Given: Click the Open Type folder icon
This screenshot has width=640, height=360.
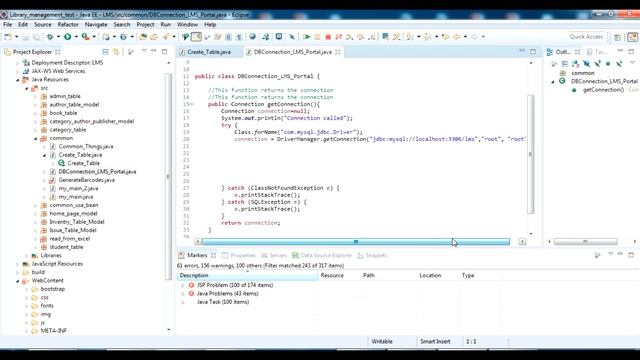Looking at the screenshot, I should coord(143,37).
